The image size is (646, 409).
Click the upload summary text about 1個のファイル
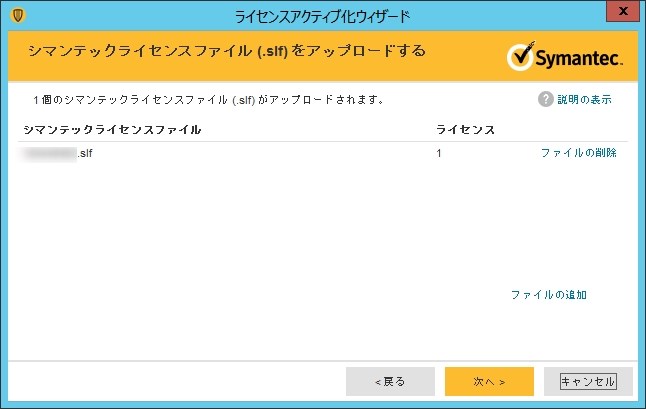[x=209, y=100]
